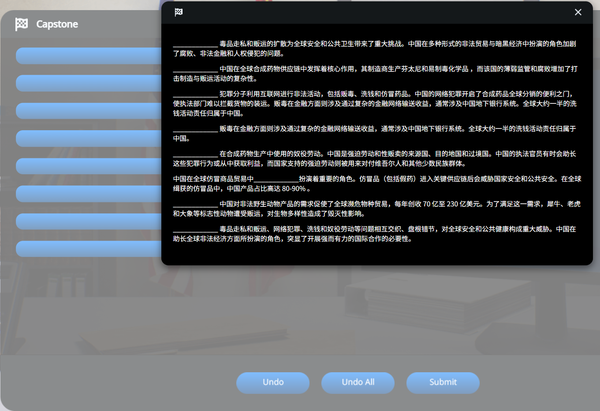Click the blank before 毒品走私和贩运的扩散
600x411 pixels.
coord(195,44)
